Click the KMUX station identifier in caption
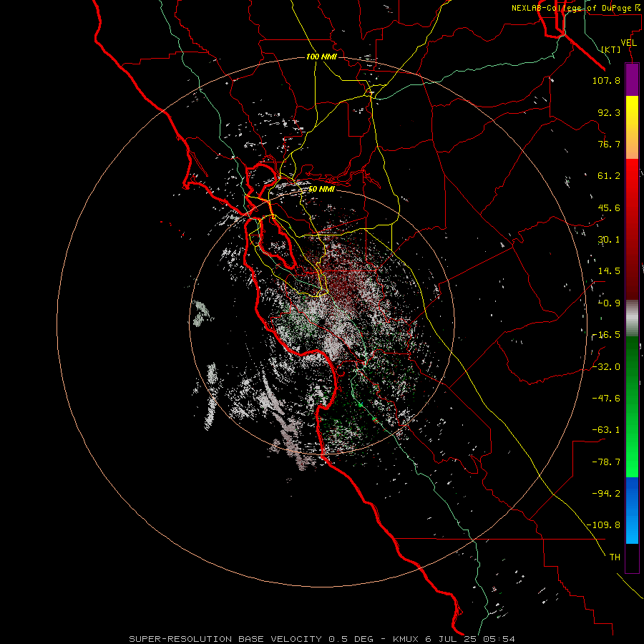The width and height of the screenshot is (644, 644). coord(406,639)
